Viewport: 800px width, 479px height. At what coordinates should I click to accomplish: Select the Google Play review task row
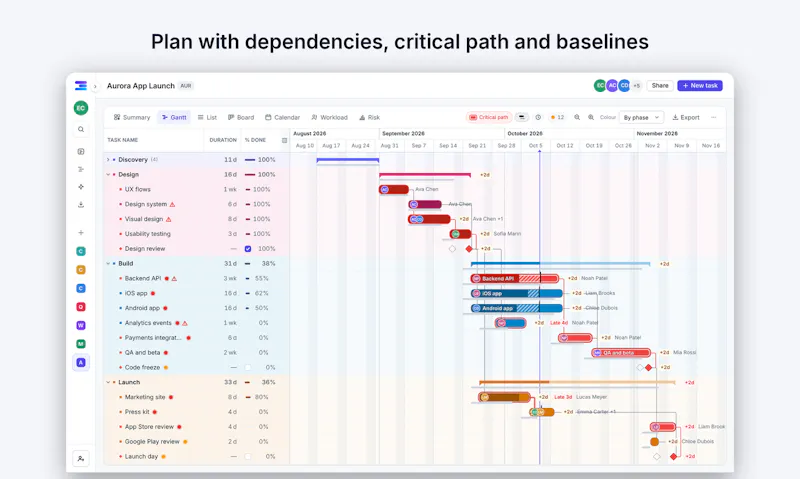[x=197, y=442]
